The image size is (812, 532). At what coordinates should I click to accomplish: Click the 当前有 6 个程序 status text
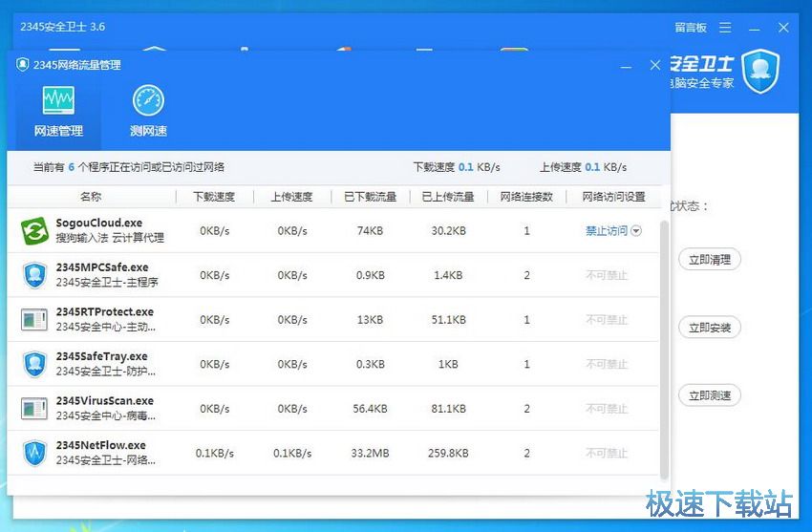coord(128,167)
